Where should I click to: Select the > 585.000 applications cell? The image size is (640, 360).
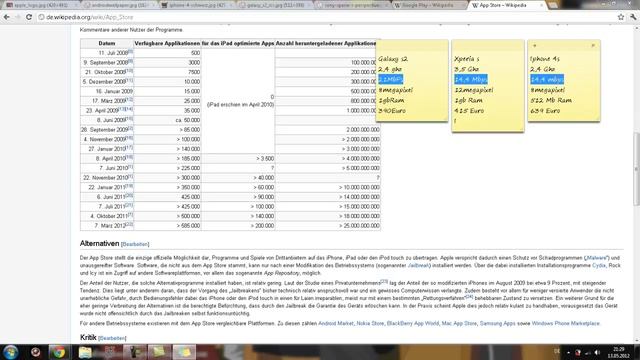pos(167,226)
